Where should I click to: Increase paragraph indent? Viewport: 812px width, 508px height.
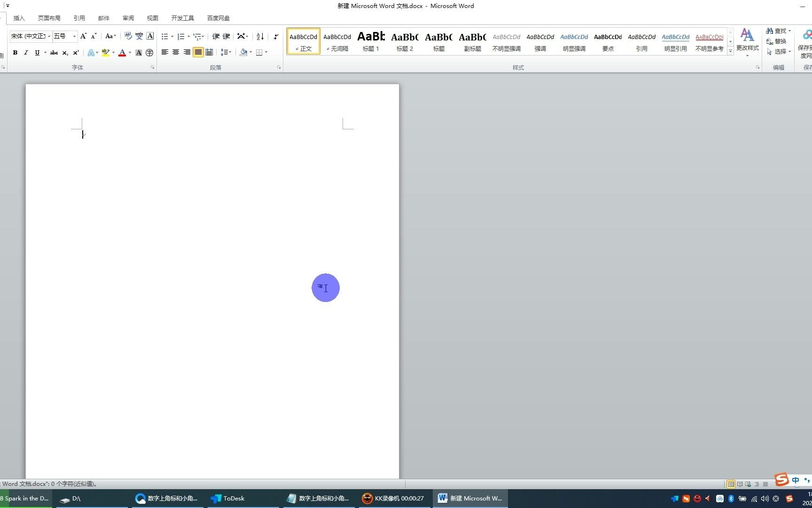pos(226,36)
